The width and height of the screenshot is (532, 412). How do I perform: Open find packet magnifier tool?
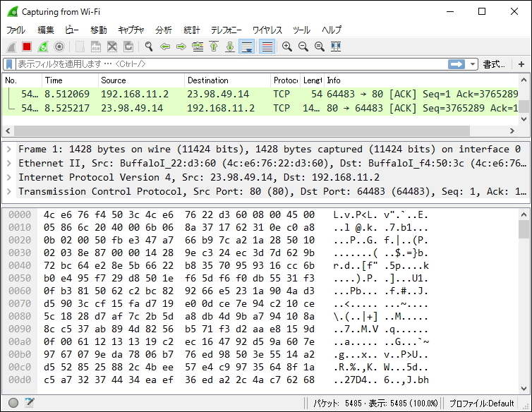[x=149, y=47]
